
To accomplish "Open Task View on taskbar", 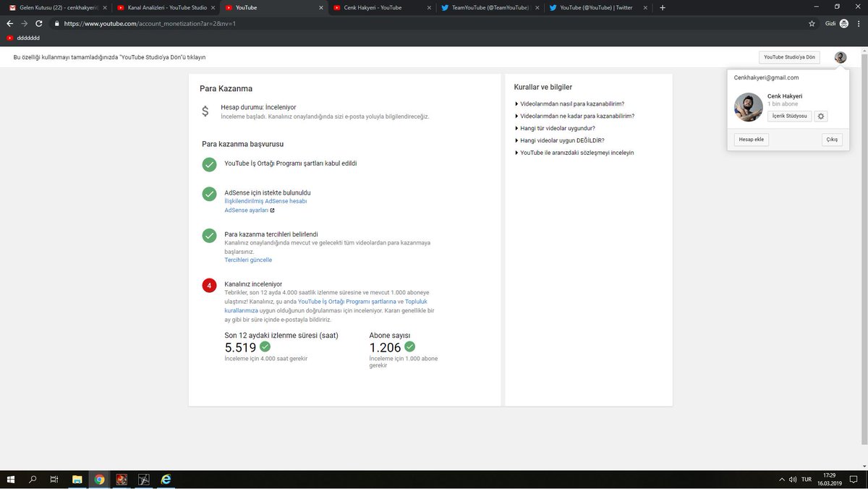I will point(54,479).
